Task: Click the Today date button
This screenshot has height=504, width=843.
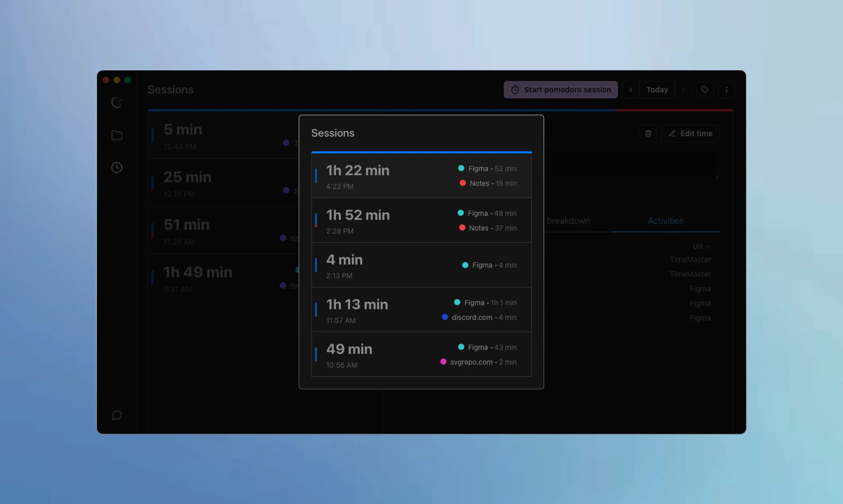Action: click(x=657, y=90)
